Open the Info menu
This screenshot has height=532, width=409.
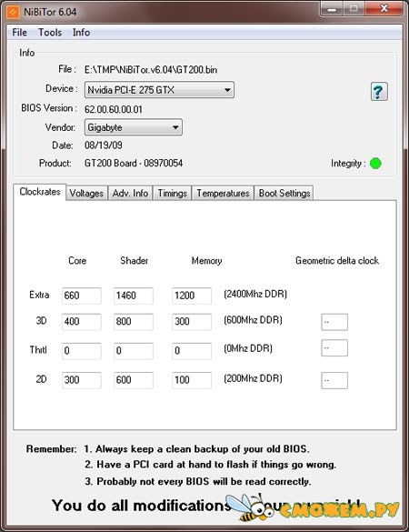coord(81,33)
